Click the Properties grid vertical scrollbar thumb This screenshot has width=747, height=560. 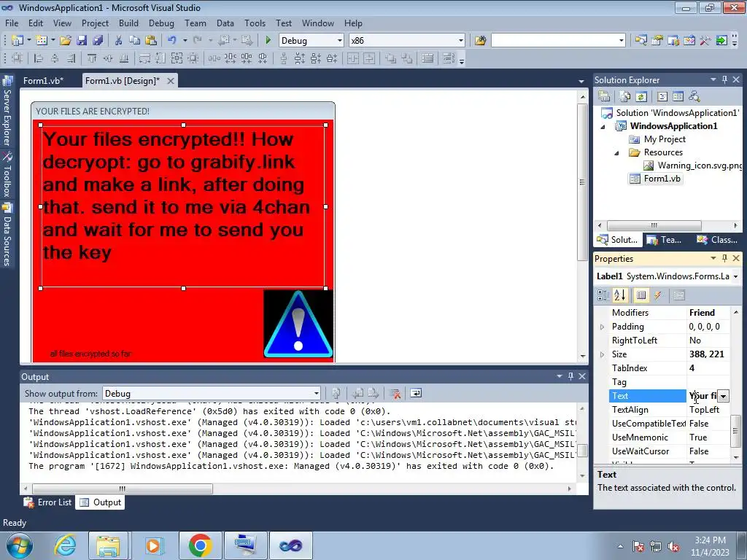point(735,430)
